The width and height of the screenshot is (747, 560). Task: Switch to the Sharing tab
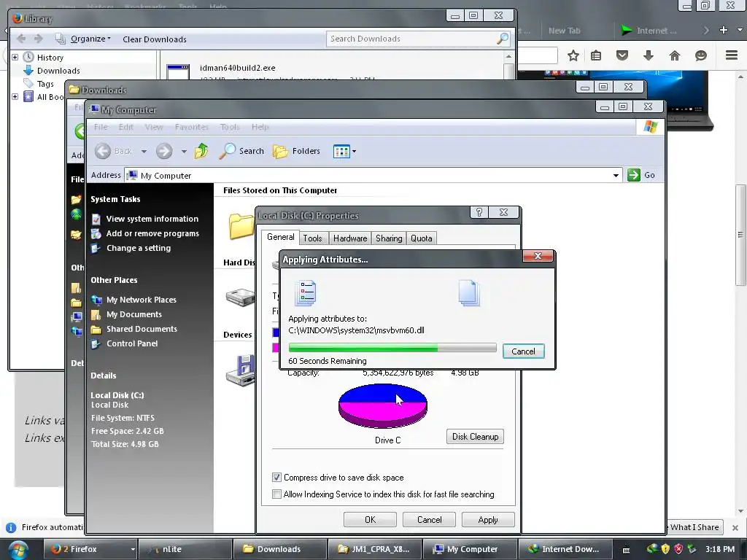[389, 238]
